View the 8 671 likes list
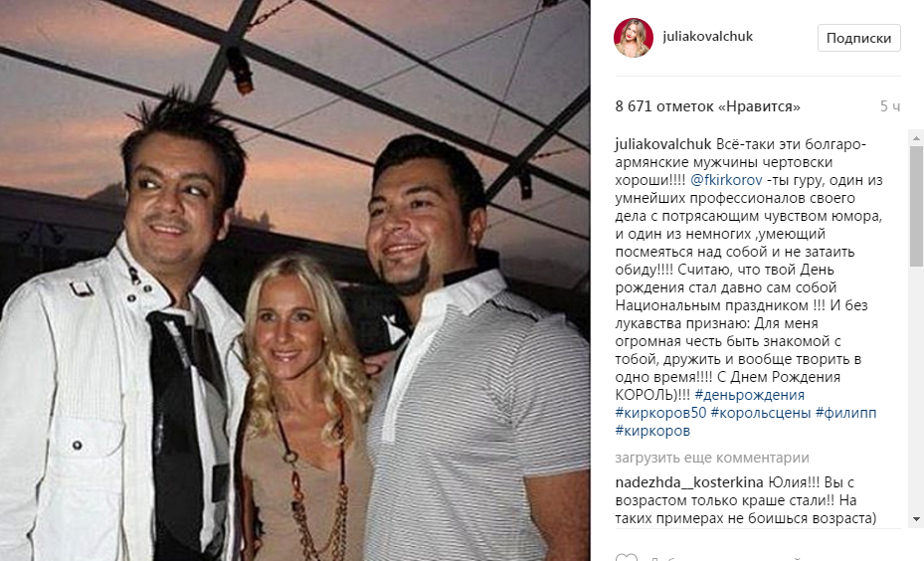This screenshot has width=924, height=561. [708, 106]
